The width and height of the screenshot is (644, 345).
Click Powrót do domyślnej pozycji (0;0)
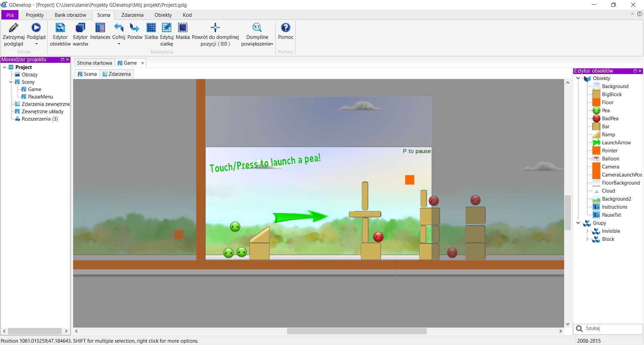tap(215, 28)
